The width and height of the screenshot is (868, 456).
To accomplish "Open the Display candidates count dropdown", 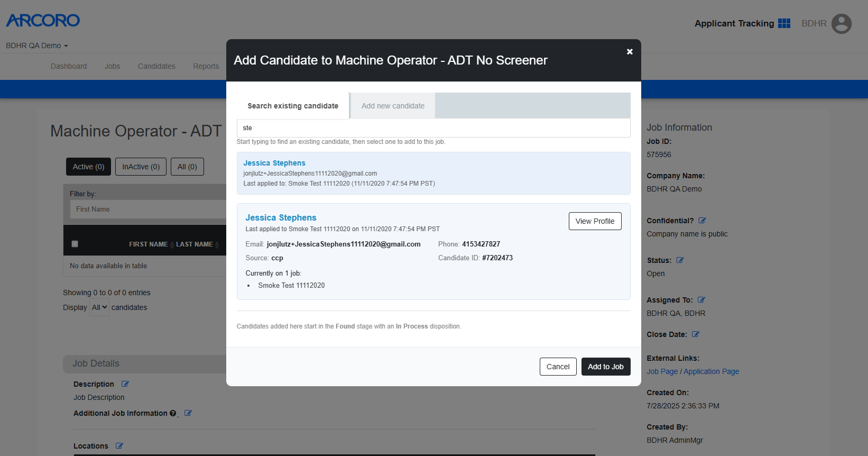I will (99, 307).
